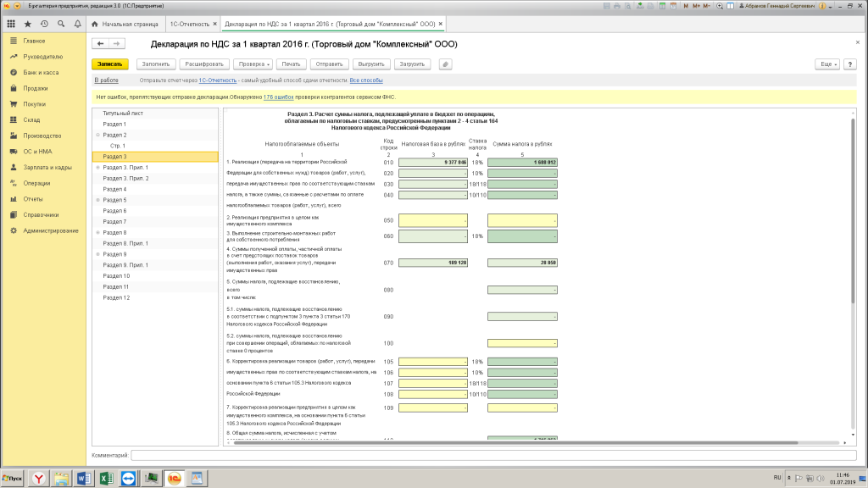Open calculator icon in title bar

(662, 6)
